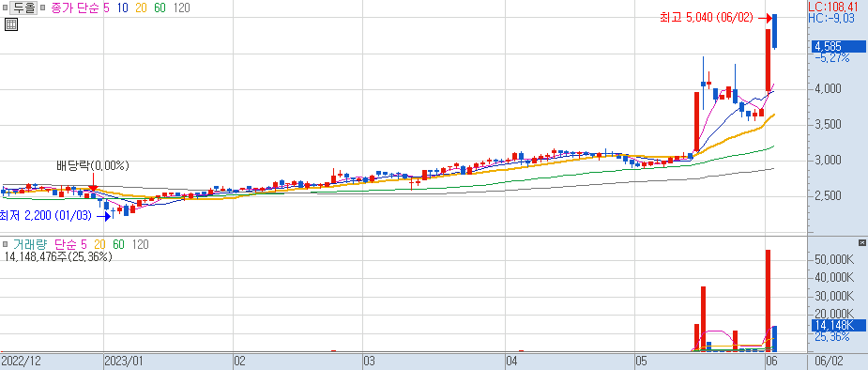Screen dimensions: 868x370
Task: Click the 2022/12 date axis label
Action: 21,362
